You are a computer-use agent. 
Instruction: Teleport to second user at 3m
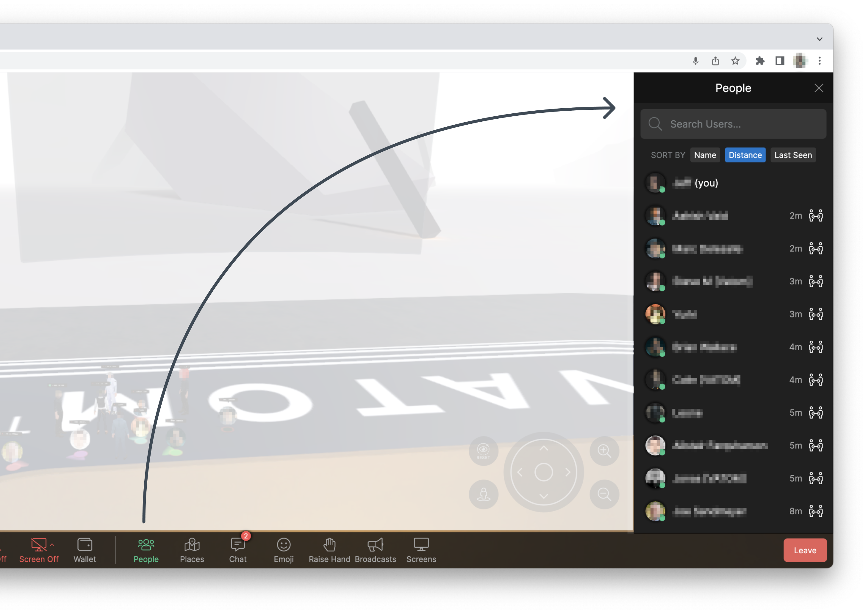815,314
